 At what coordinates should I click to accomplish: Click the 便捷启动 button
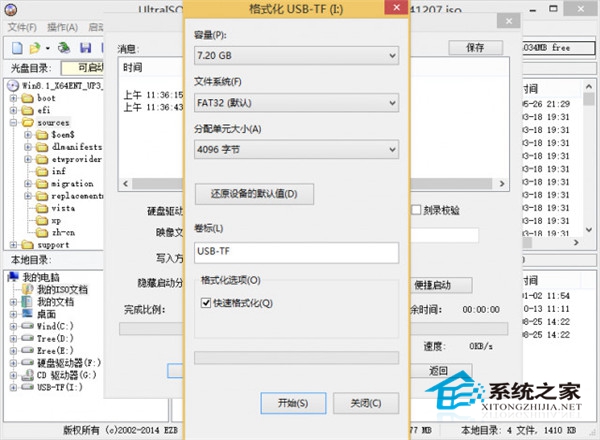point(441,285)
